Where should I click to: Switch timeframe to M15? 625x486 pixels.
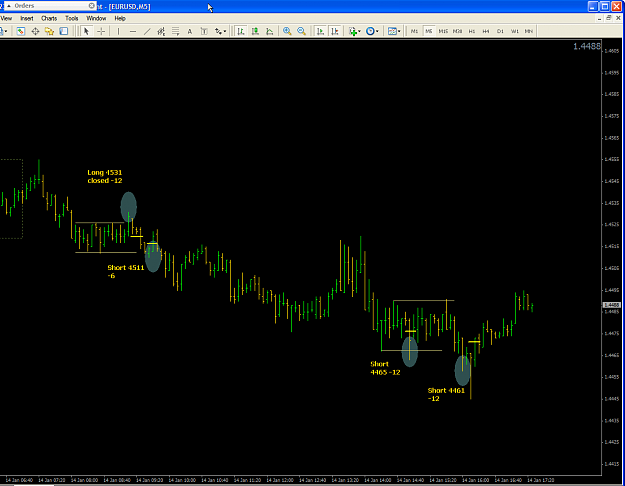click(443, 31)
